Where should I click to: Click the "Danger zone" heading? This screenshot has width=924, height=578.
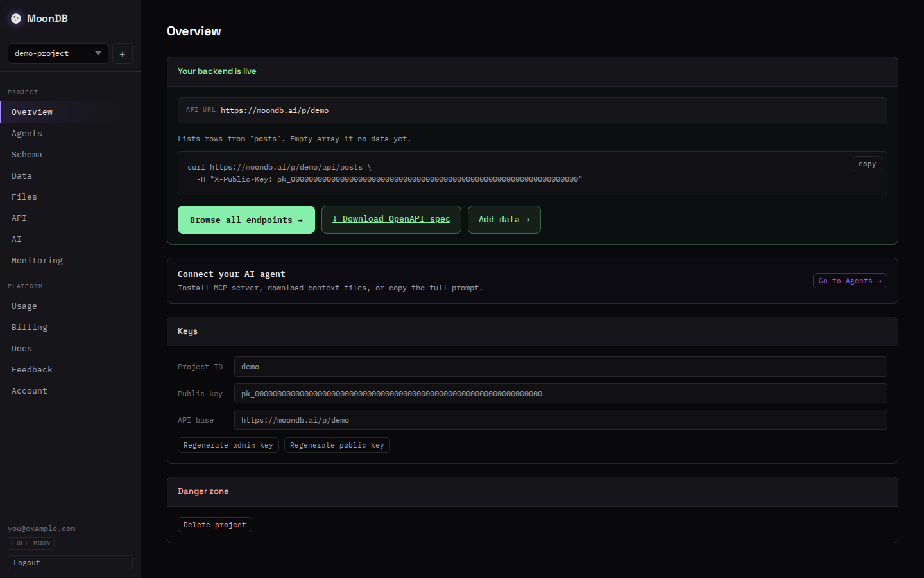pyautogui.click(x=203, y=491)
